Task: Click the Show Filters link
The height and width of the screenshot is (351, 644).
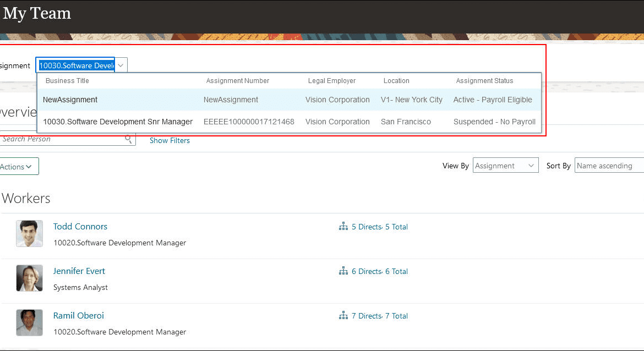Action: [x=170, y=140]
